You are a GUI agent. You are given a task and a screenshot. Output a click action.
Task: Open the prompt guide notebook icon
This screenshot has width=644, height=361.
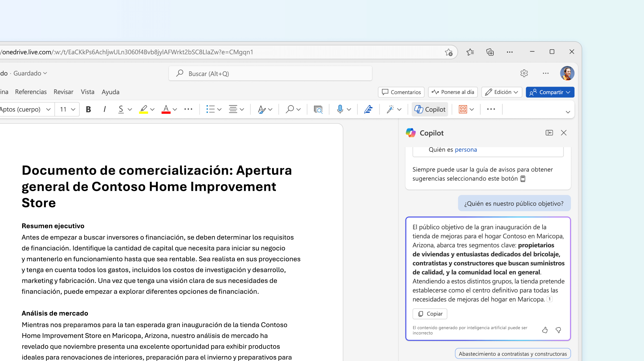coord(523,179)
